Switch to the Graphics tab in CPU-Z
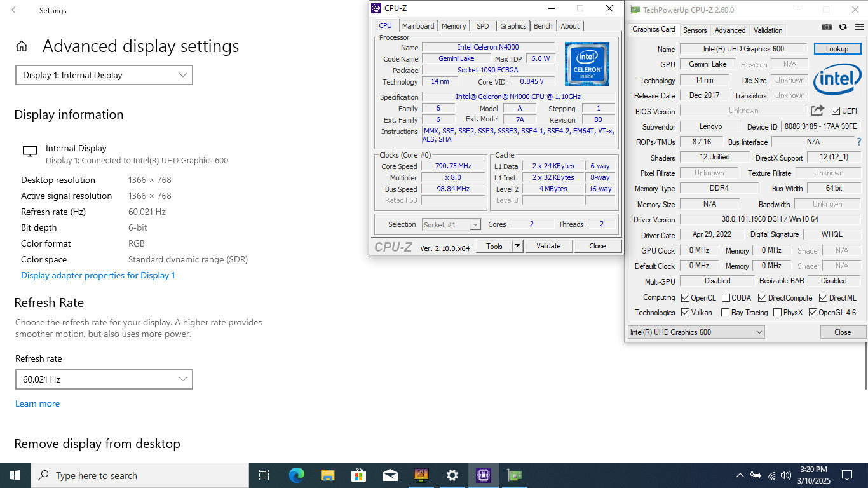The image size is (868, 488). tap(513, 26)
